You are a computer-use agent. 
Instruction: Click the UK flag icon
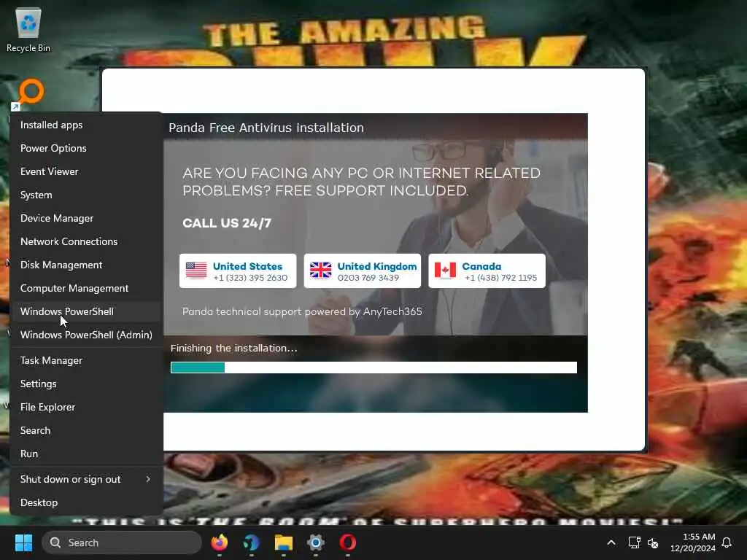coord(321,271)
